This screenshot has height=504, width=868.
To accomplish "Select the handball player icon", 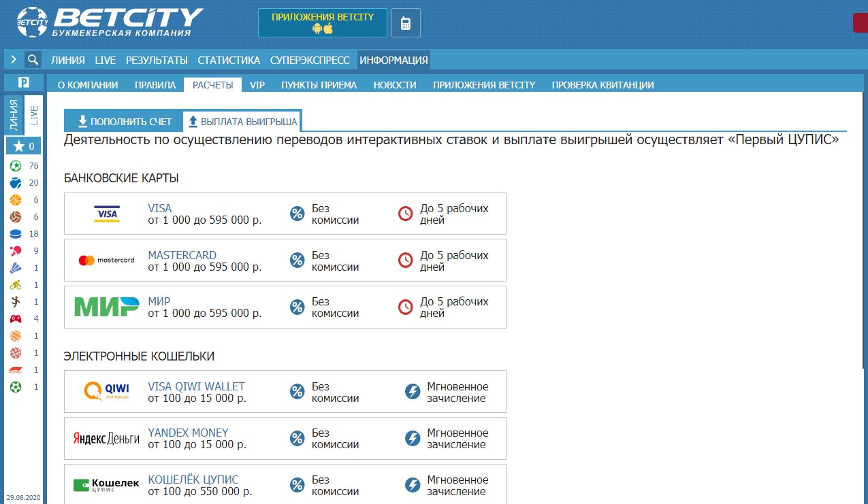I will coord(16,302).
